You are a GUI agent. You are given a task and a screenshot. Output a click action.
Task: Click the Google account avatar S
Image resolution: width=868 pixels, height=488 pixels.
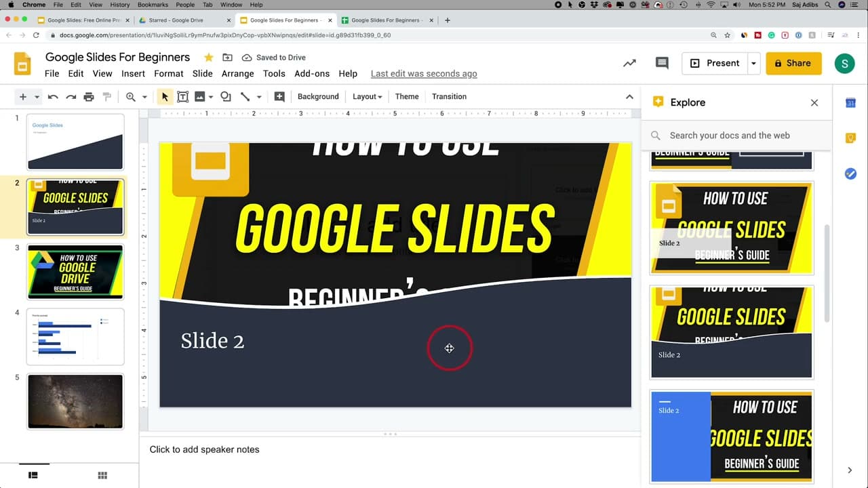coord(844,64)
